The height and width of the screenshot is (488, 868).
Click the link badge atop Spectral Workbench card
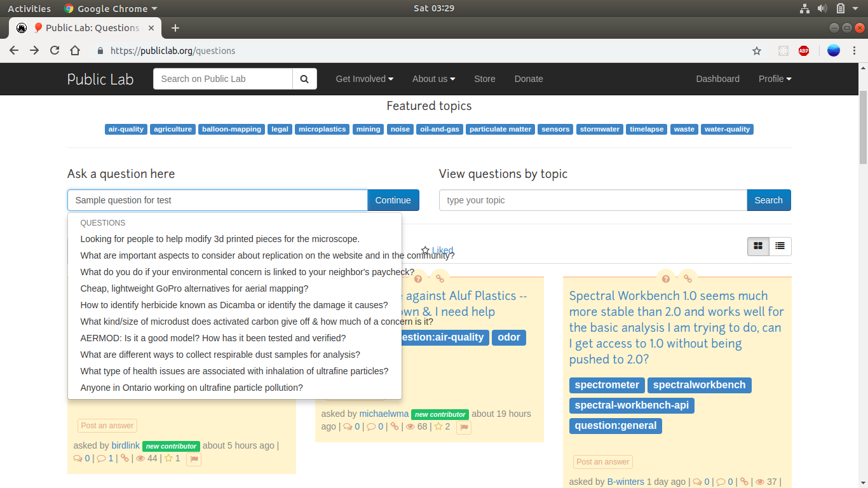pos(687,279)
